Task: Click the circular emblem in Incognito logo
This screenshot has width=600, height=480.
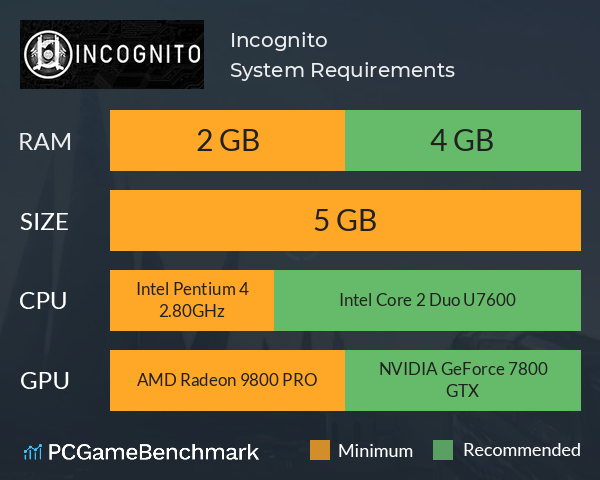Action: point(48,54)
